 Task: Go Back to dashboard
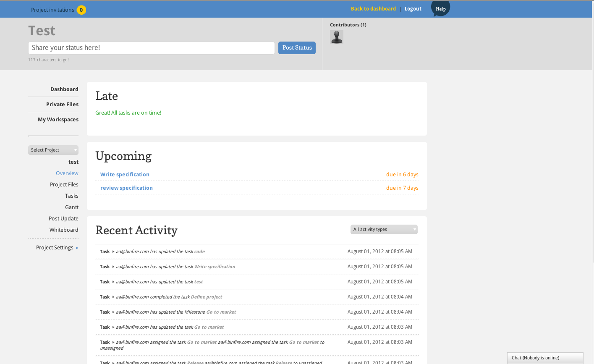tap(373, 9)
